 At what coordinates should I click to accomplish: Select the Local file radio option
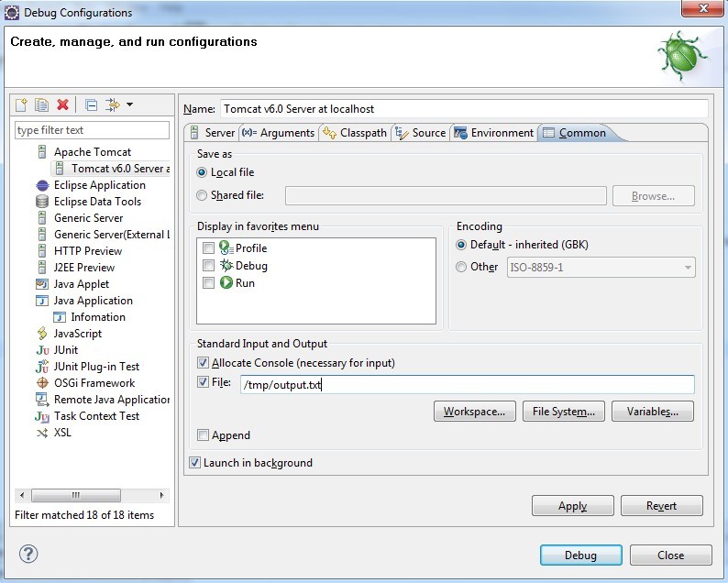[202, 172]
